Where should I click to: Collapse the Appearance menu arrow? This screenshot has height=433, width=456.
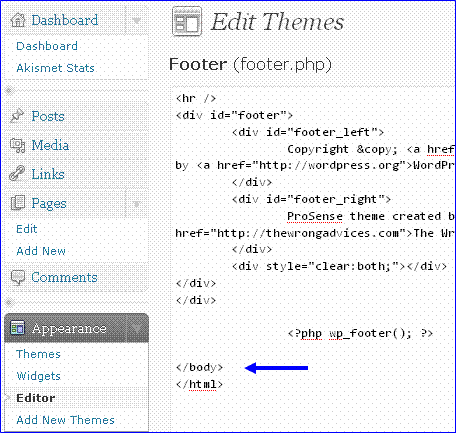pyautogui.click(x=137, y=328)
